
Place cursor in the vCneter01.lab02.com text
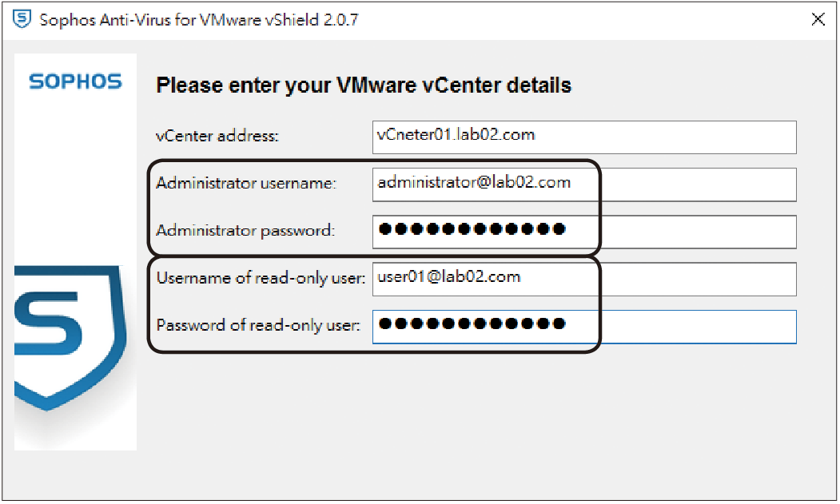tap(456, 134)
